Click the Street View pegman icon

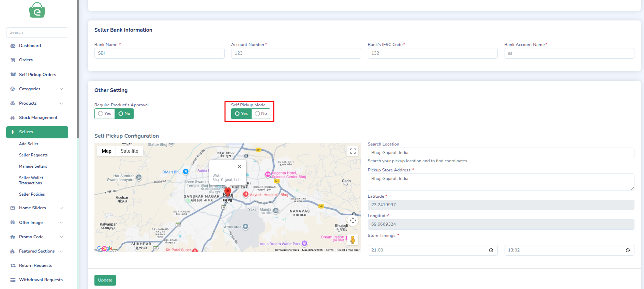click(353, 240)
